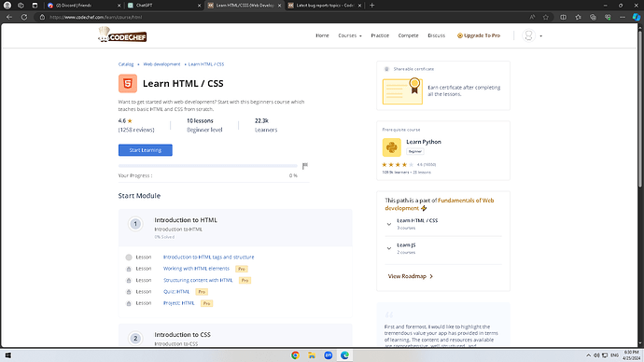The width and height of the screenshot is (644, 362).
Task: Open the user profile avatar icon
Action: click(528, 35)
